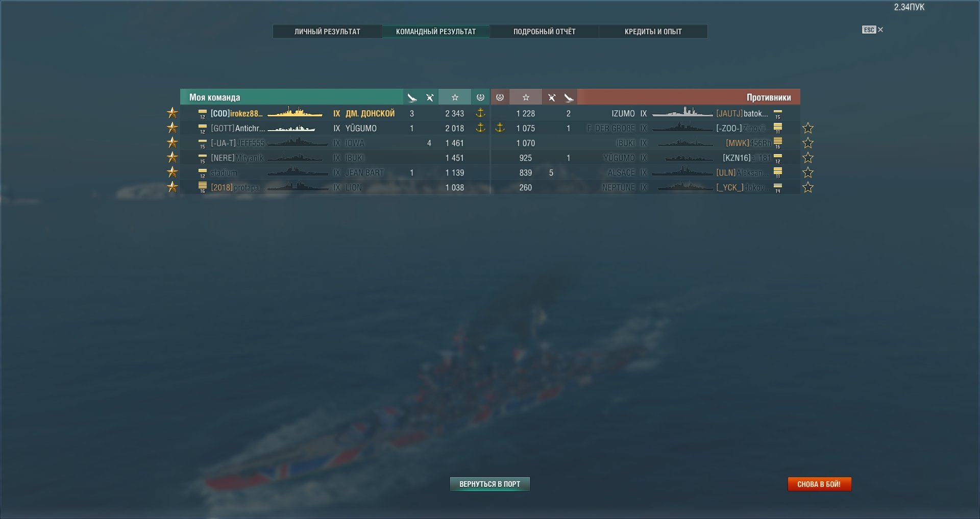Select the Дм. Донской player row
Image resolution: width=980 pixels, height=519 pixels.
[335, 113]
